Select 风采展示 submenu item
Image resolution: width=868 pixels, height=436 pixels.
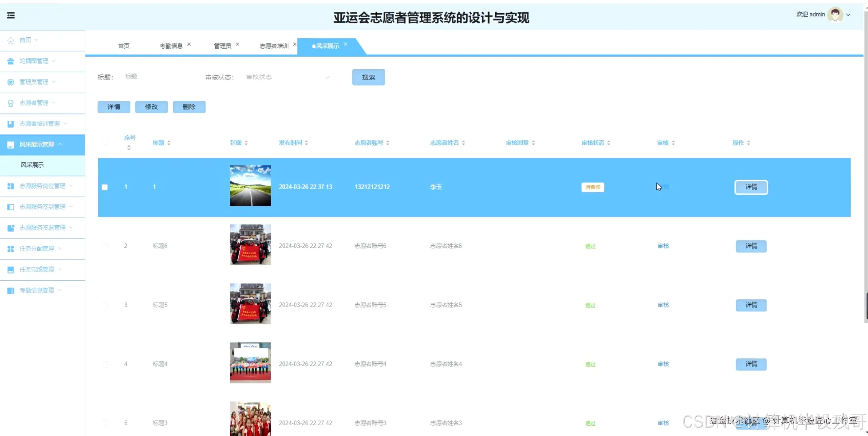[32, 165]
